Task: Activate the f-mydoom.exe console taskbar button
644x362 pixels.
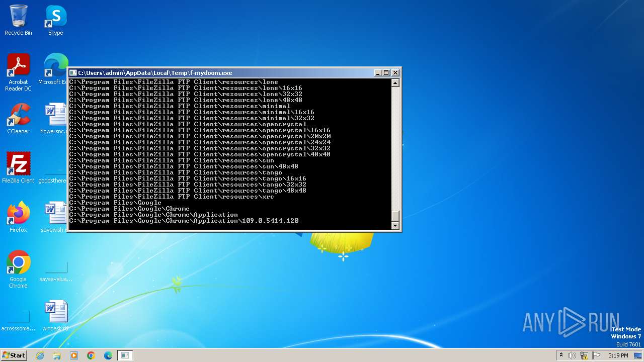Action: pos(125,355)
